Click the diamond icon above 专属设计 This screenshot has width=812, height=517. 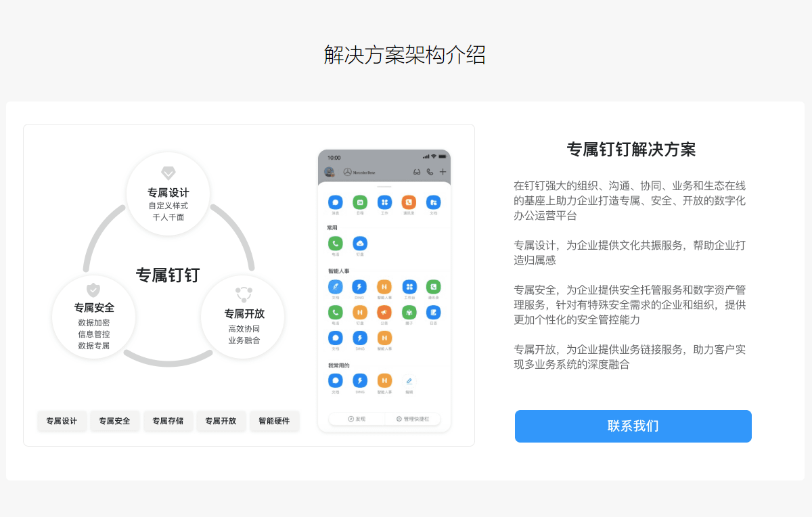click(x=168, y=173)
